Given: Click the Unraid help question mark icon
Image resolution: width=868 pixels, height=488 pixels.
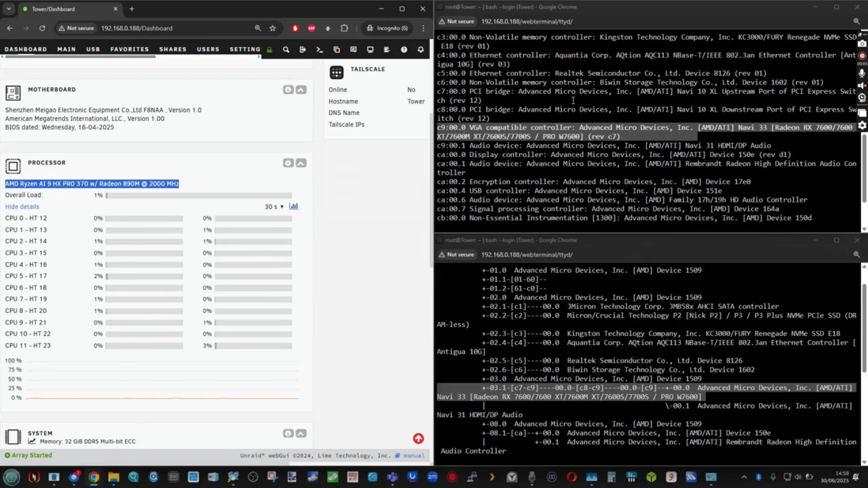Looking at the screenshot, I should [404, 49].
